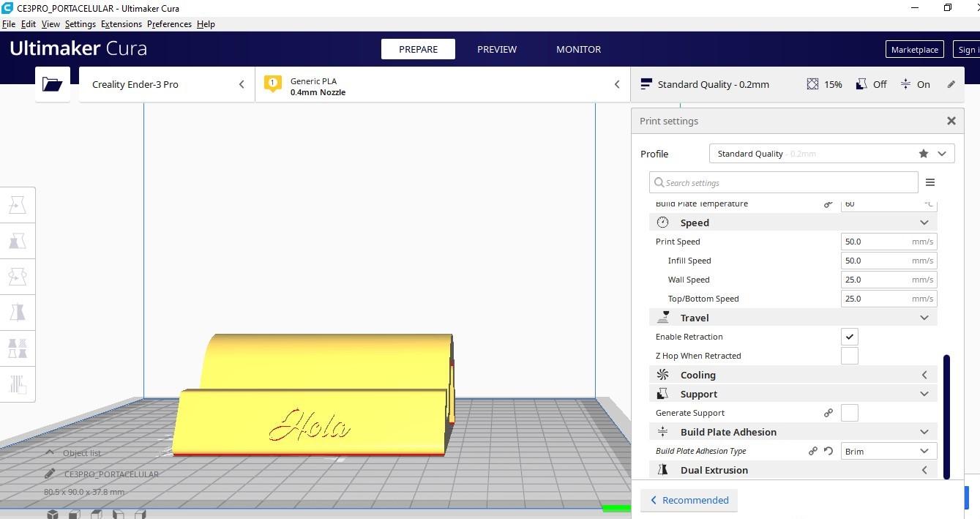Select the Rotate tool in left toolbar

[x=18, y=277]
